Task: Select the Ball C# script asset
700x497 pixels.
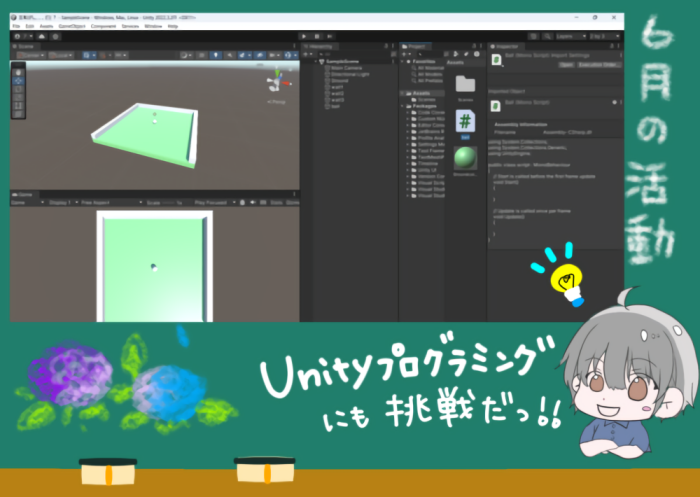Action: click(464, 122)
